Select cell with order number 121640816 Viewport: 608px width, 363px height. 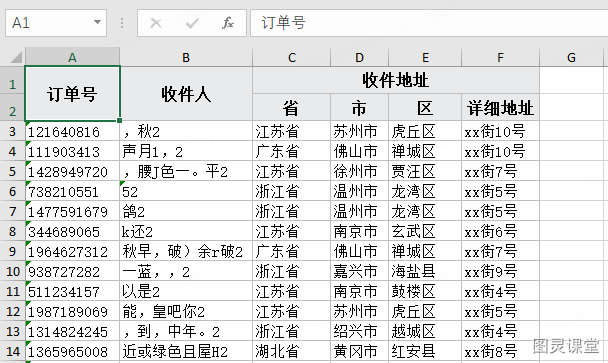[x=73, y=131]
